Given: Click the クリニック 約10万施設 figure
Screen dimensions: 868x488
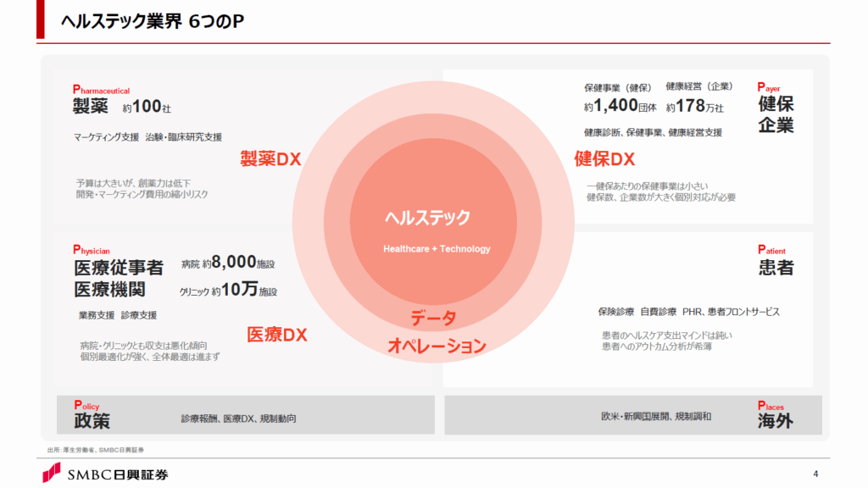Looking at the screenshot, I should 228,291.
